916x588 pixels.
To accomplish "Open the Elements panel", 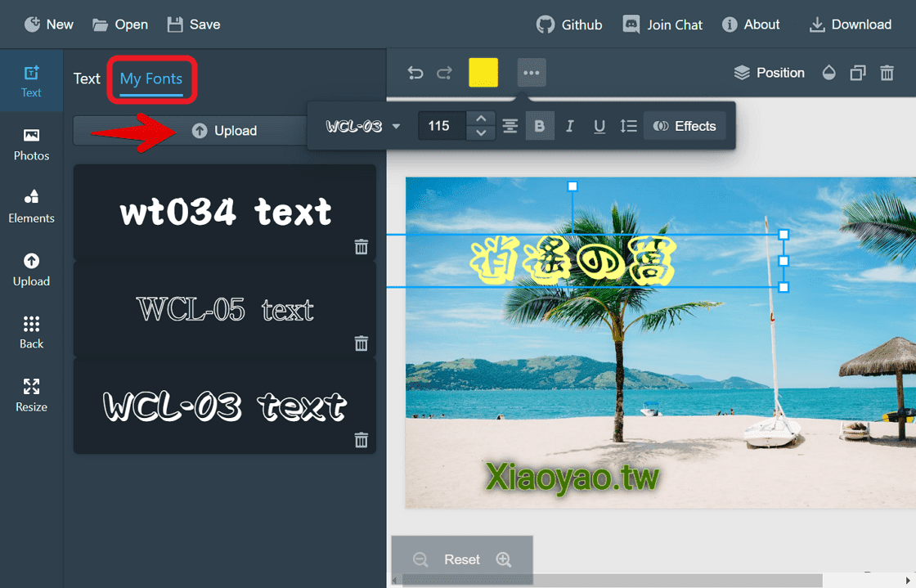I will pos(31,207).
